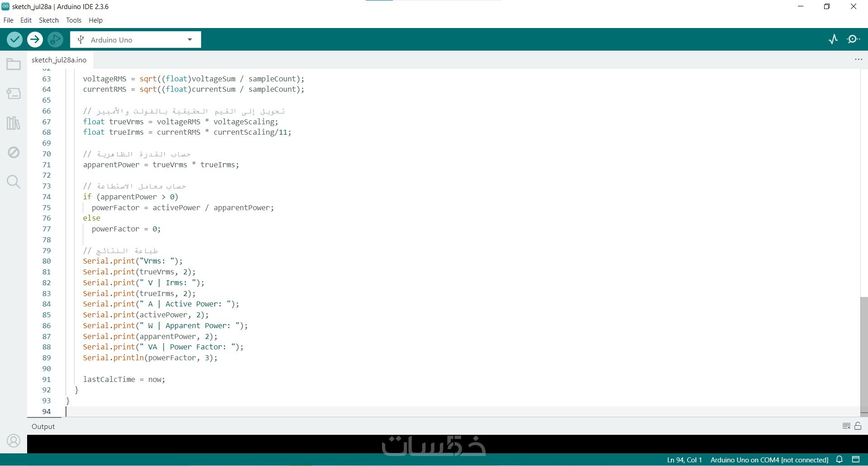The height and width of the screenshot is (466, 868).
Task: Click the Output panel title
Action: pyautogui.click(x=43, y=426)
